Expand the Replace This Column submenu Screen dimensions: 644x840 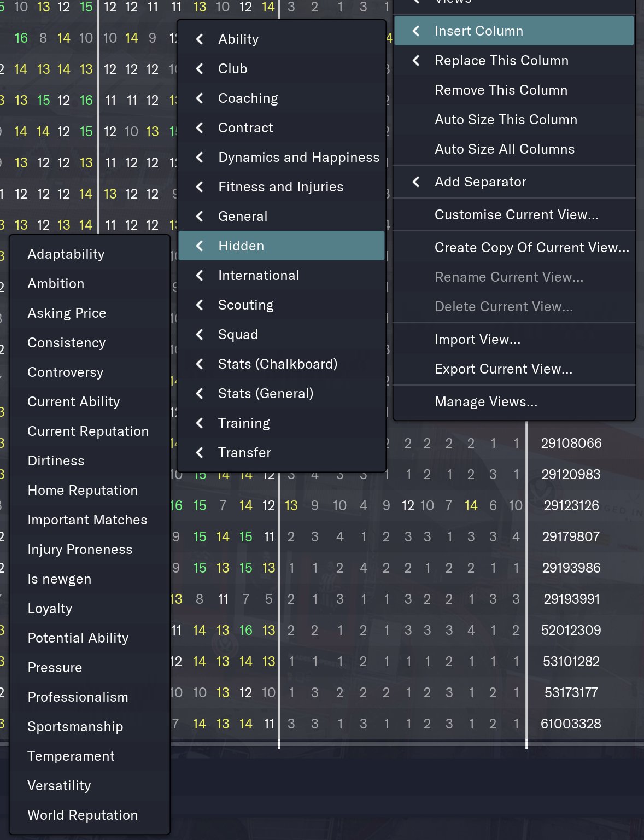point(417,61)
